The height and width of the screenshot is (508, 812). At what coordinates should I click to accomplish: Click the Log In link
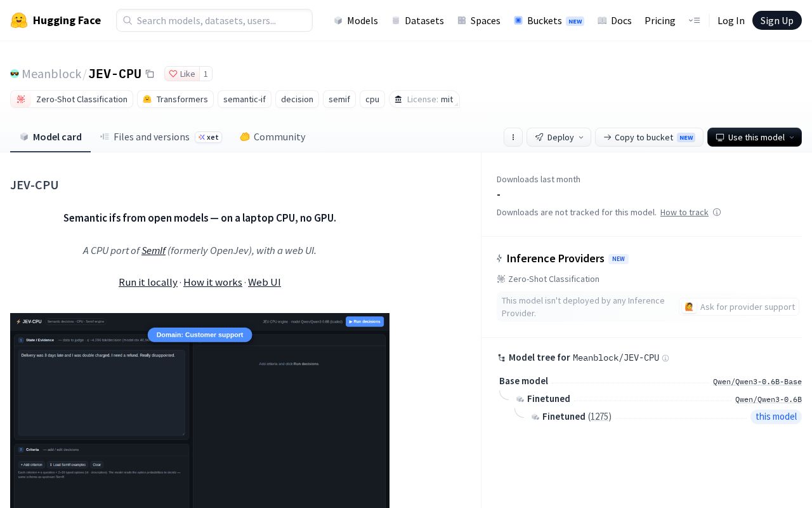pyautogui.click(x=731, y=20)
